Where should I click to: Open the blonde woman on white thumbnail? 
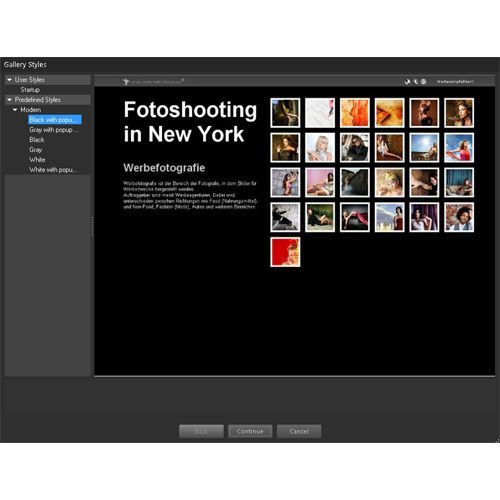(x=320, y=147)
